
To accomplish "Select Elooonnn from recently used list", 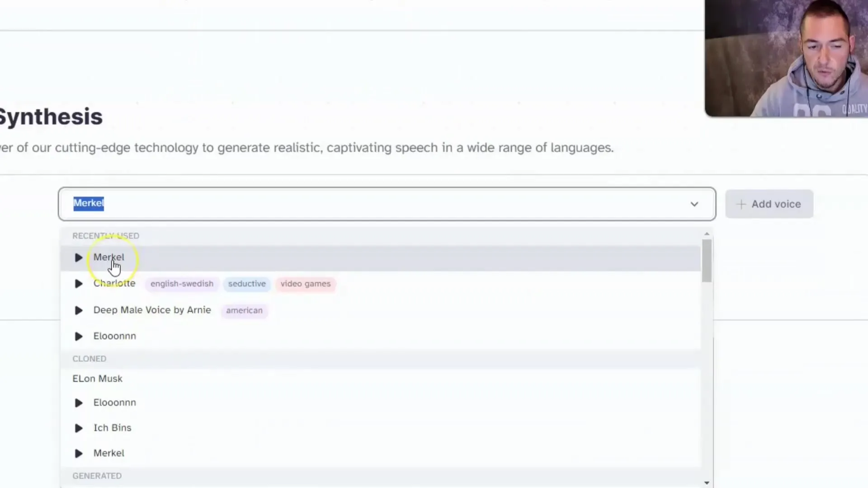I will (x=114, y=335).
